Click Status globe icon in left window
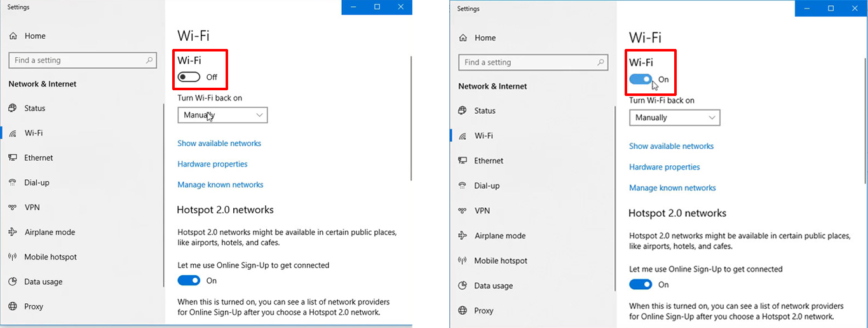 tap(13, 108)
